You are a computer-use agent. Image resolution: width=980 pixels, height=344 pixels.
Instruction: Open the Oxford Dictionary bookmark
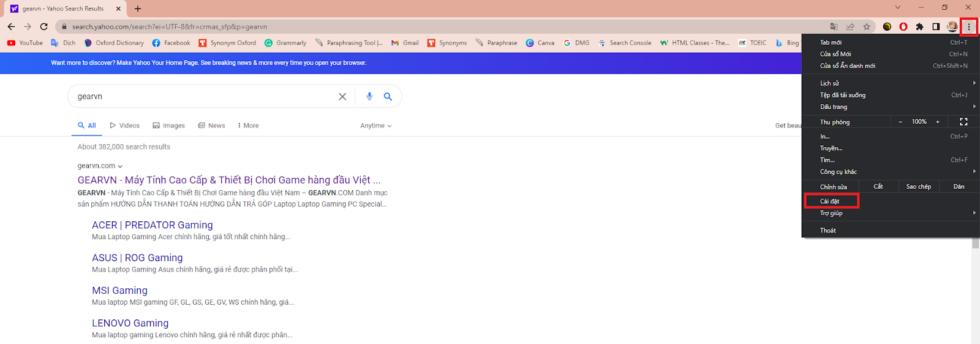(x=114, y=43)
